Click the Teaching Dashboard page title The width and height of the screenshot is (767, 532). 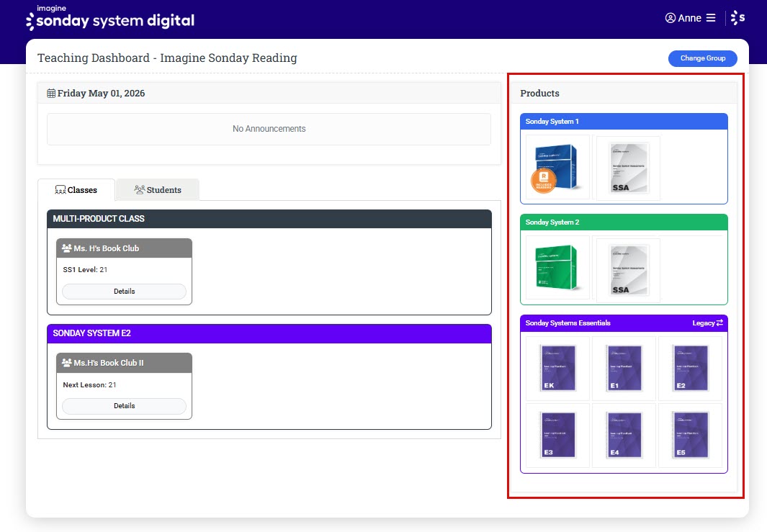167,58
